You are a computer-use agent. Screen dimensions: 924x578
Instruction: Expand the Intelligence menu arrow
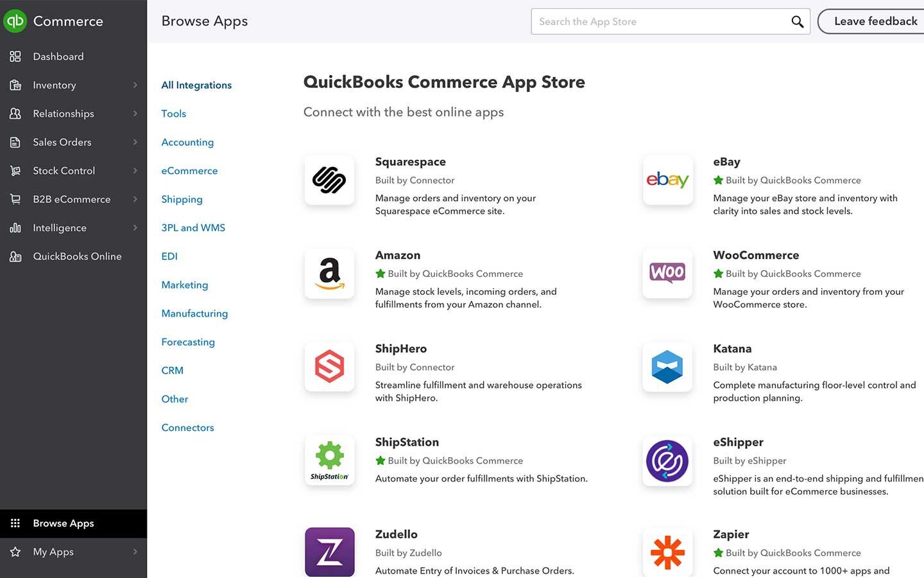click(x=135, y=227)
